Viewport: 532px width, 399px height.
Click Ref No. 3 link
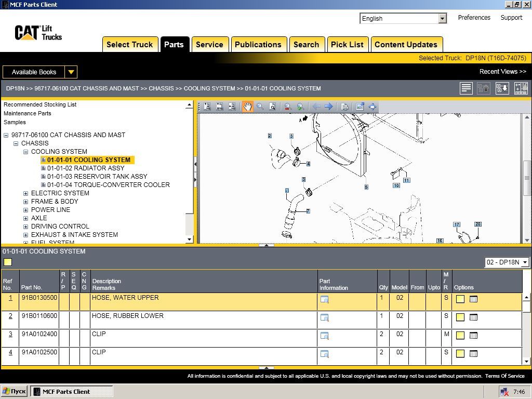point(10,334)
